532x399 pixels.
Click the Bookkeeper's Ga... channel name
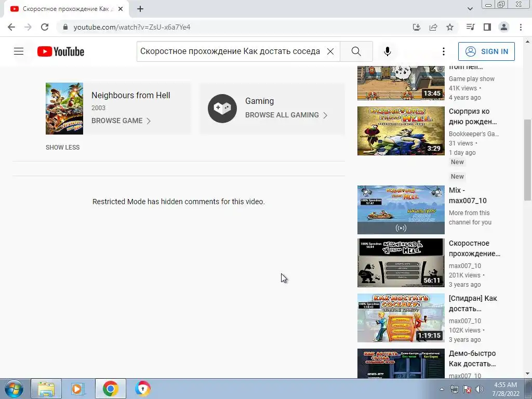[474, 134]
